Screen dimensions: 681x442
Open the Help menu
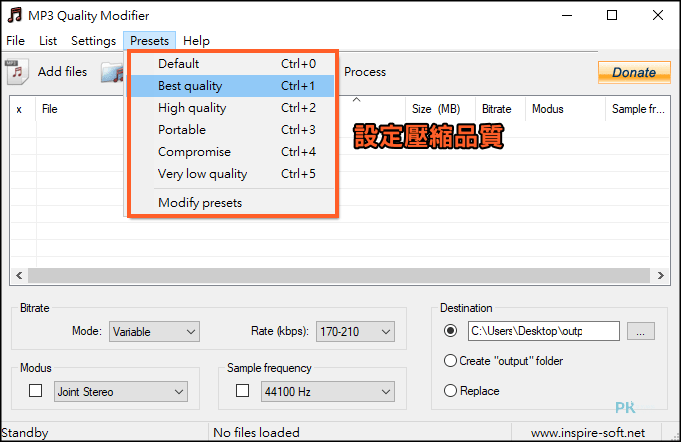click(196, 41)
